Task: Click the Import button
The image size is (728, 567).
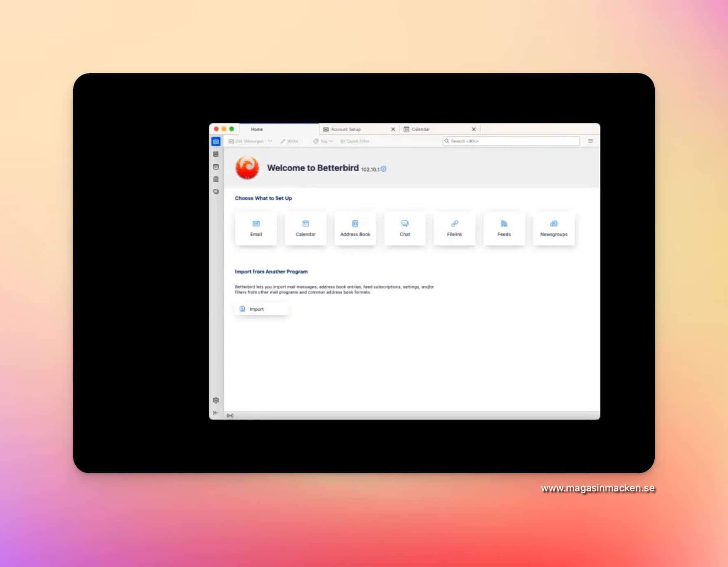Action: (262, 309)
